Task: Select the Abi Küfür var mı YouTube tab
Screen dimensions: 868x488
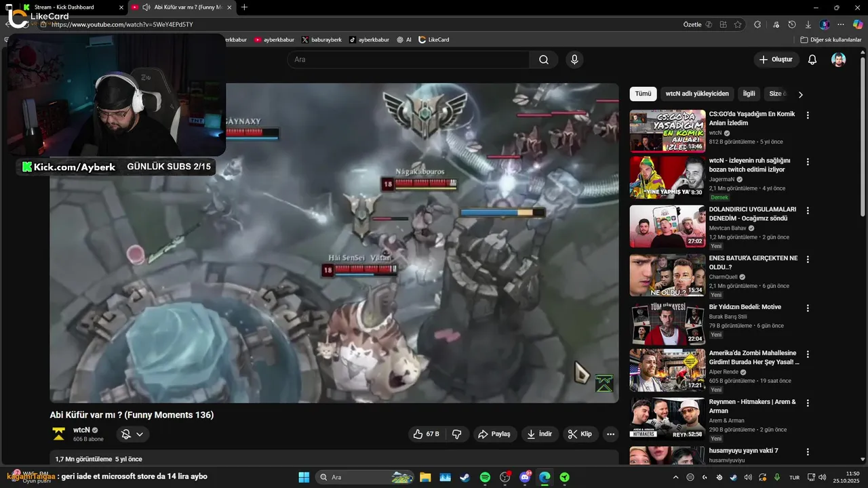Action: coord(182,7)
